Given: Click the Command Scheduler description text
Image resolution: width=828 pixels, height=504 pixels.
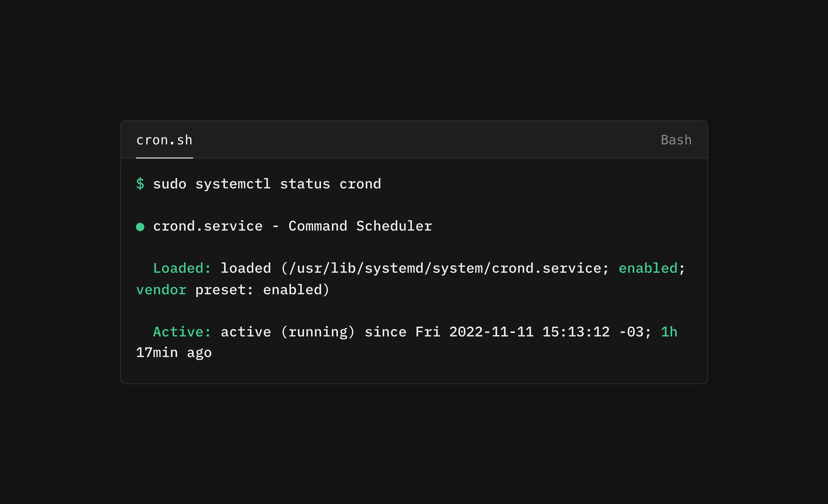Looking at the screenshot, I should pyautogui.click(x=360, y=226).
